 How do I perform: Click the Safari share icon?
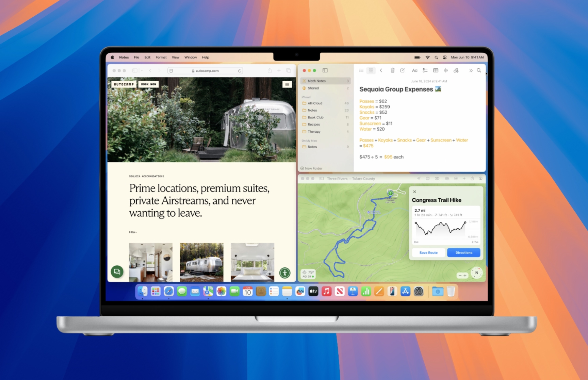[269, 70]
